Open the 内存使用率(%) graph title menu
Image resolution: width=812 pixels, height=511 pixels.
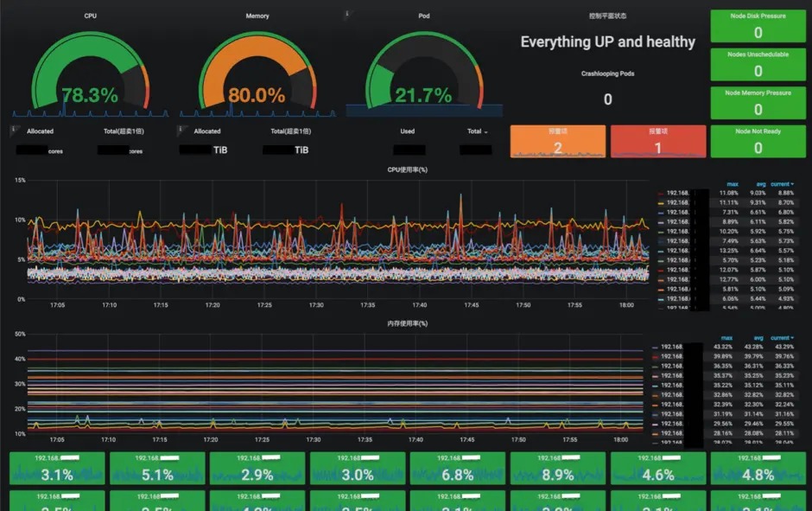[408, 323]
